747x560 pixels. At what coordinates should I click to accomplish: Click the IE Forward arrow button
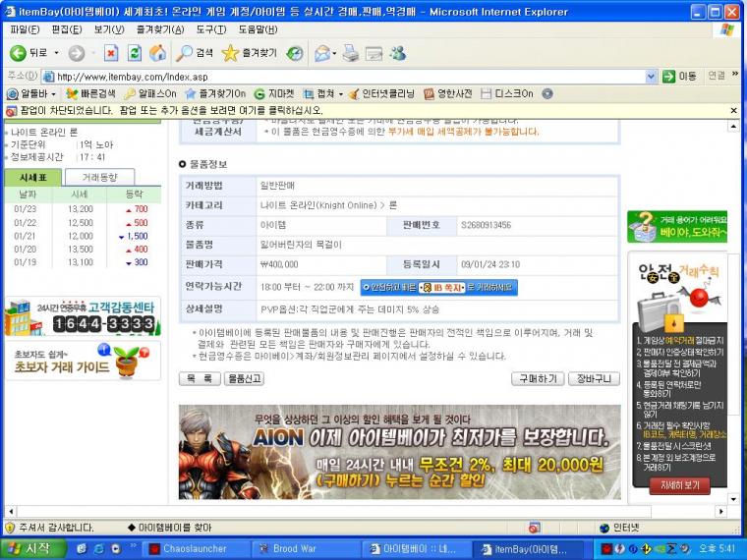tap(77, 53)
